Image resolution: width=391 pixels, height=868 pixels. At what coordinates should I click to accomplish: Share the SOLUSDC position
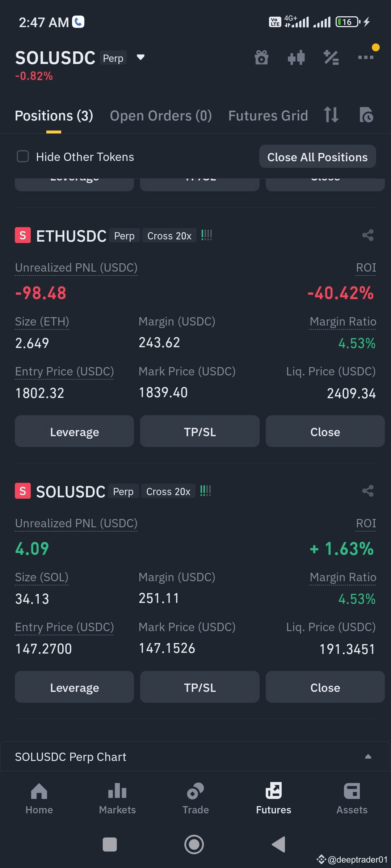(x=368, y=491)
